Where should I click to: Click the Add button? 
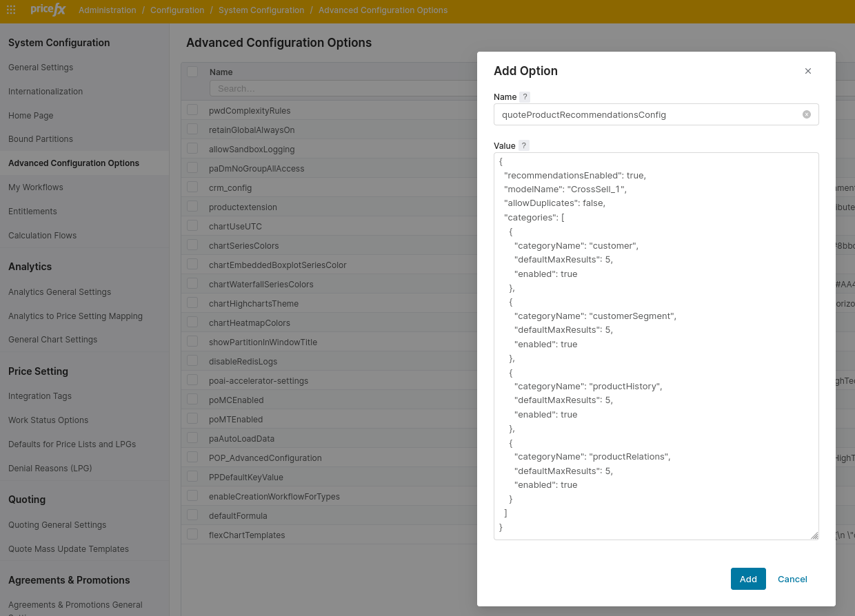pyautogui.click(x=747, y=579)
